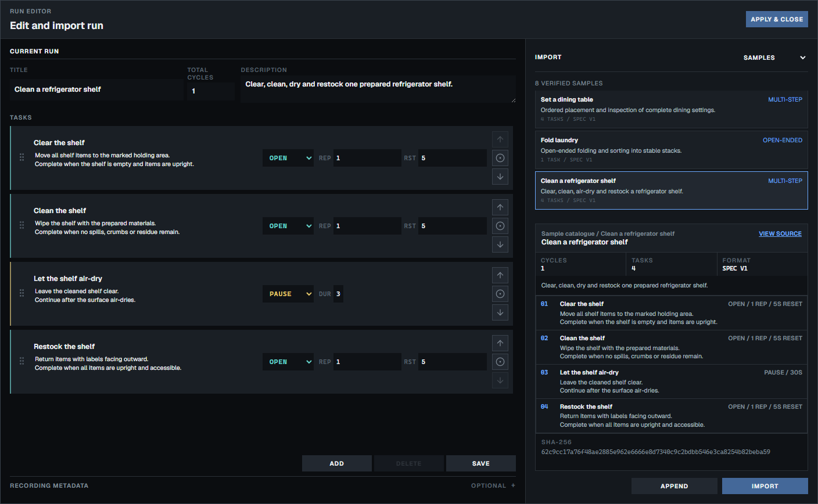Open the mode dropdown for Clear the shelf

click(x=288, y=158)
